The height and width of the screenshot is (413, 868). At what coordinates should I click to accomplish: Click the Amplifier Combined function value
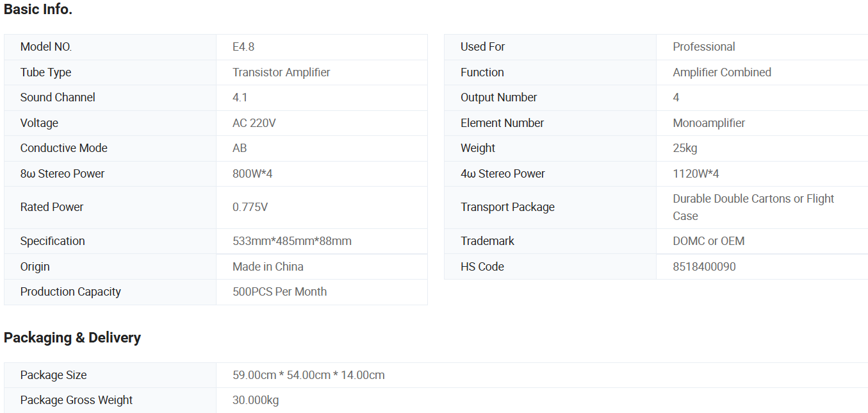721,72
